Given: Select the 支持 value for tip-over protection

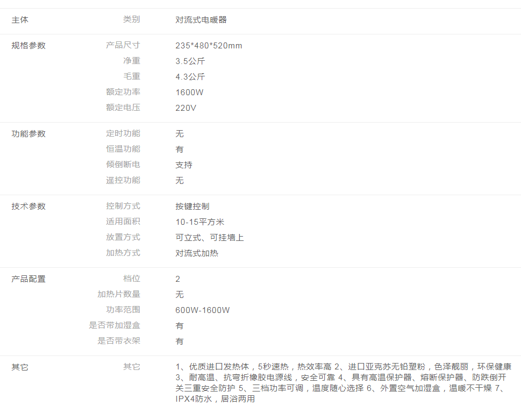Looking at the screenshot, I should click(x=184, y=165).
